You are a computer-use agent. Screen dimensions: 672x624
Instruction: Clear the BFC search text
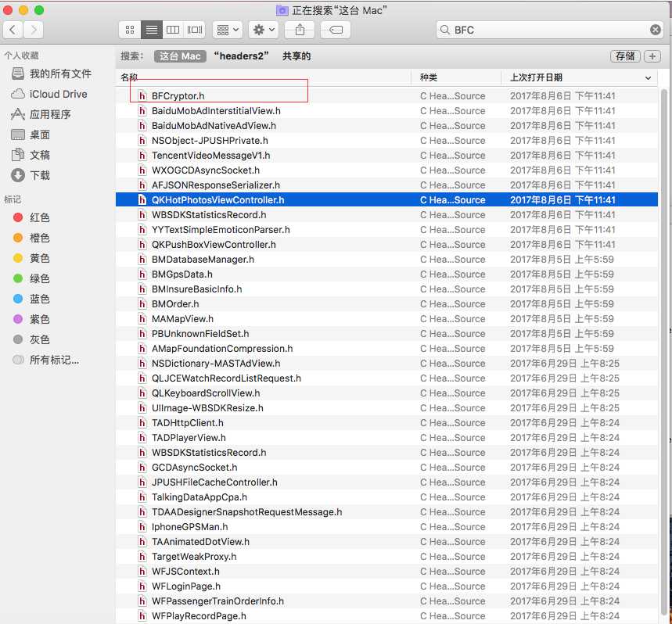(x=656, y=30)
